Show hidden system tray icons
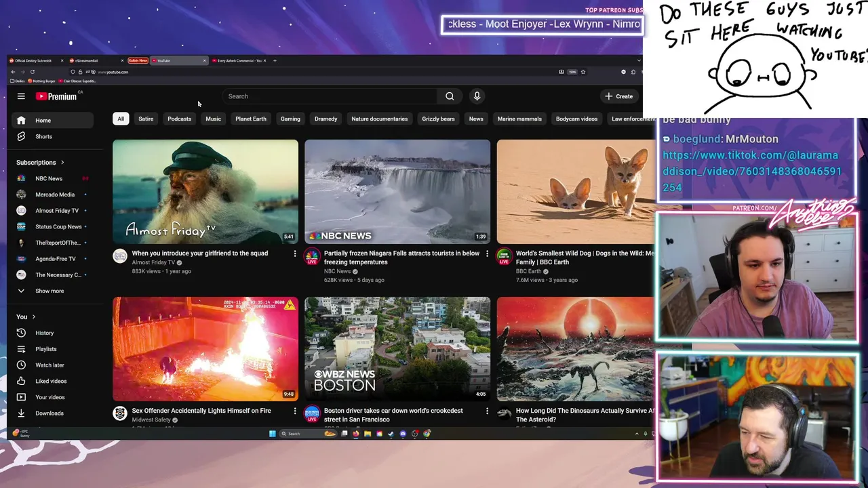 636,434
